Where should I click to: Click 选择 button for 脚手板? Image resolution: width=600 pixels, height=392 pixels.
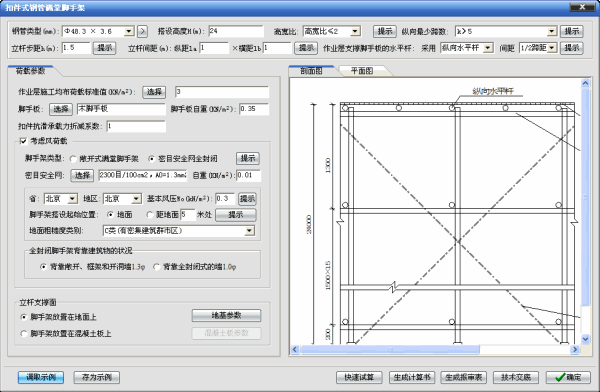click(x=61, y=109)
